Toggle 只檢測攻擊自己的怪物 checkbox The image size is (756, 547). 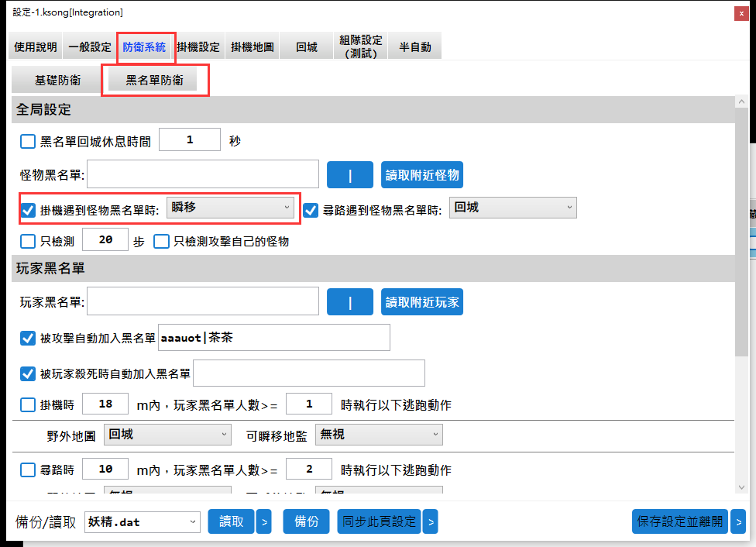click(x=161, y=242)
